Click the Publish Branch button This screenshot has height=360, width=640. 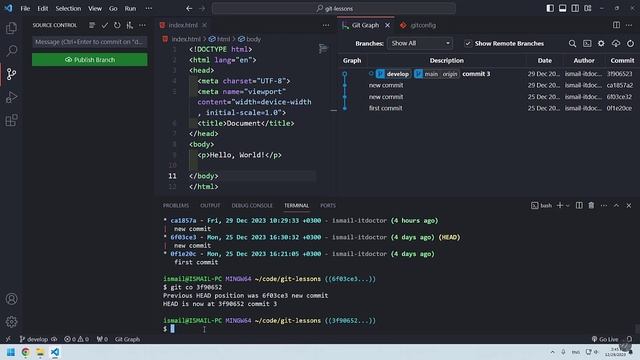click(x=90, y=60)
